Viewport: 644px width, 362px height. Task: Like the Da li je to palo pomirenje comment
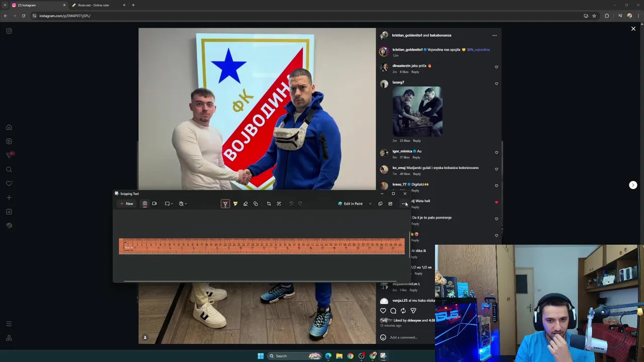click(497, 219)
